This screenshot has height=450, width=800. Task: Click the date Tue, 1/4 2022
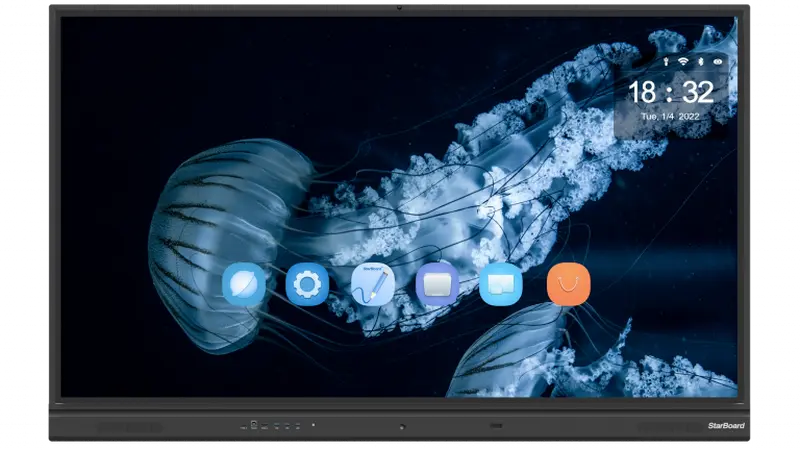(x=670, y=116)
